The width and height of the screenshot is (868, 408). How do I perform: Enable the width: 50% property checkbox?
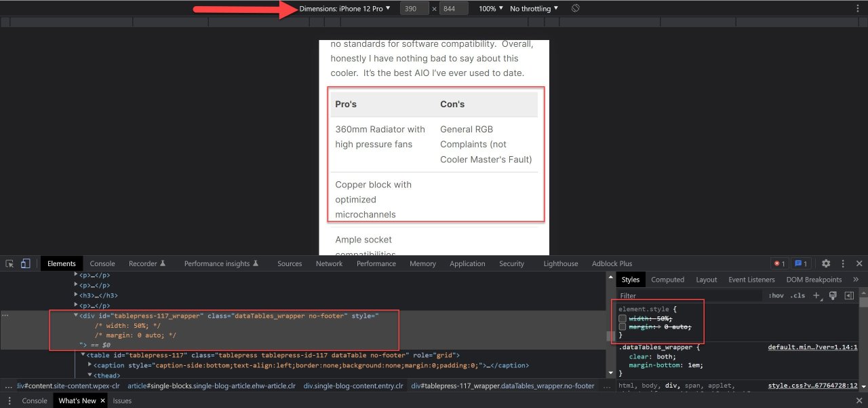click(623, 318)
